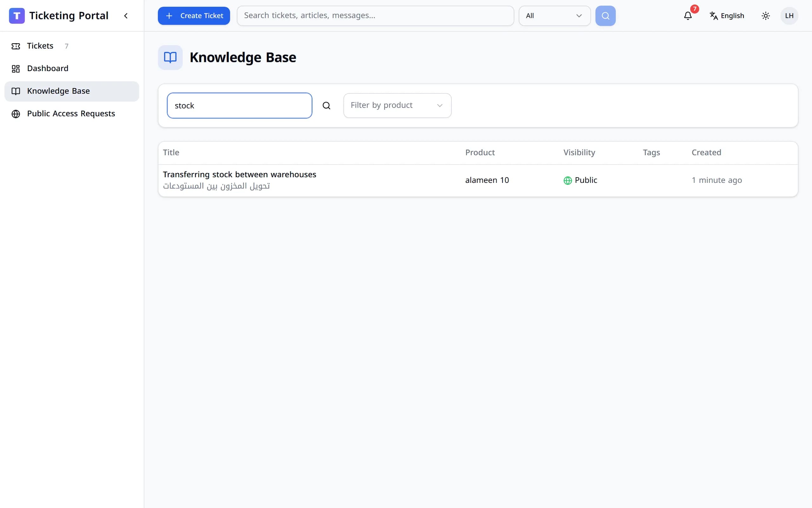The height and width of the screenshot is (508, 812).
Task: Go to Dashboard in the sidebar
Action: [72, 69]
